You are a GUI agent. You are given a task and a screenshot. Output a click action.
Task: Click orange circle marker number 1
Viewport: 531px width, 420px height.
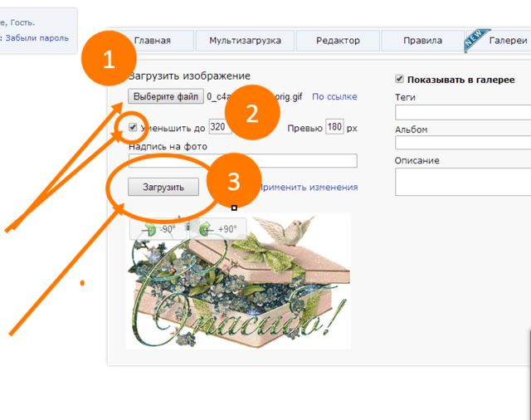point(109,58)
